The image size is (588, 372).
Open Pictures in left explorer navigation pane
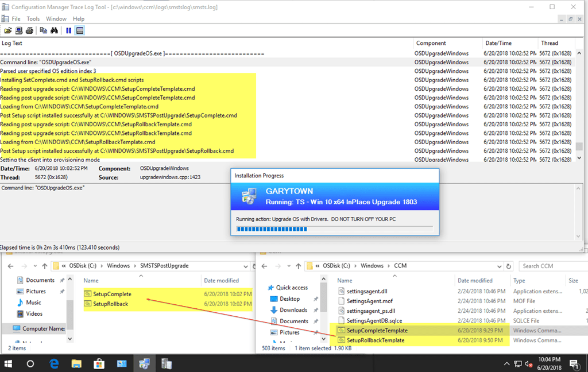[x=36, y=292]
